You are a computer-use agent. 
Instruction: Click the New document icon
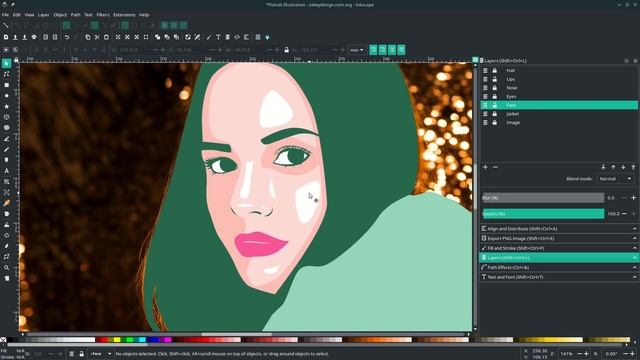click(6, 37)
